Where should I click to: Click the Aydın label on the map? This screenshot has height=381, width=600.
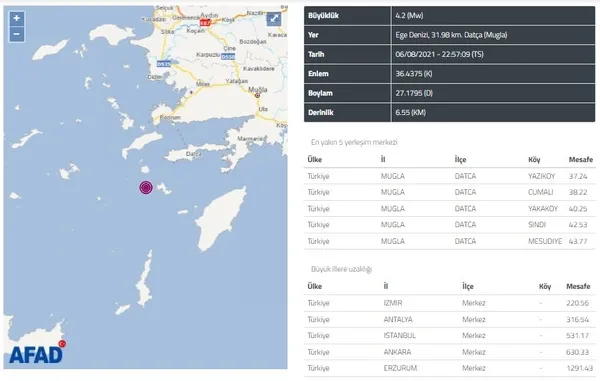click(210, 15)
